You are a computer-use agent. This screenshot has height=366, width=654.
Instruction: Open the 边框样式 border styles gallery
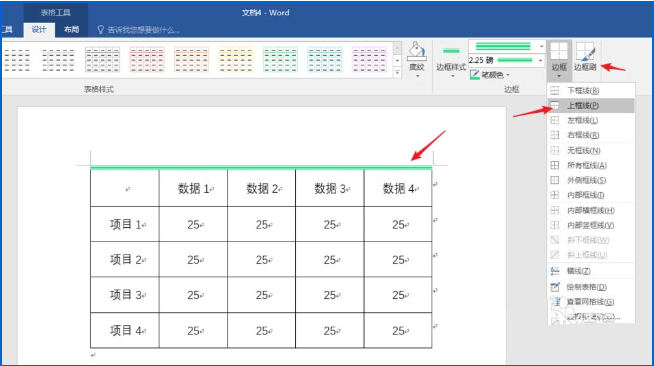pos(451,62)
